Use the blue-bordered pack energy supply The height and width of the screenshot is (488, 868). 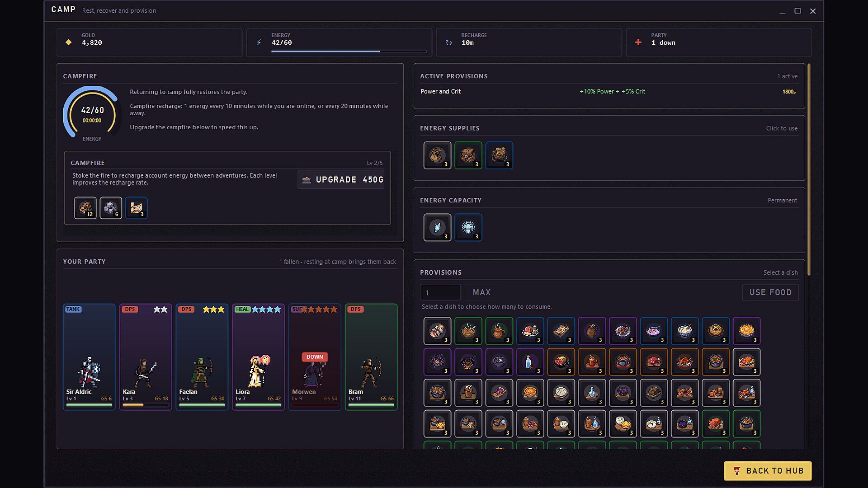[499, 155]
